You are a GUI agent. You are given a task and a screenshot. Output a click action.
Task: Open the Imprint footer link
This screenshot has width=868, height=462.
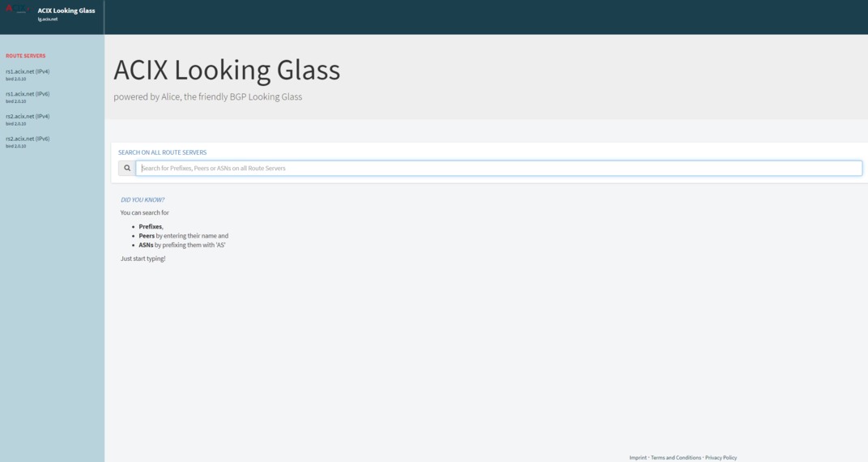coord(638,458)
